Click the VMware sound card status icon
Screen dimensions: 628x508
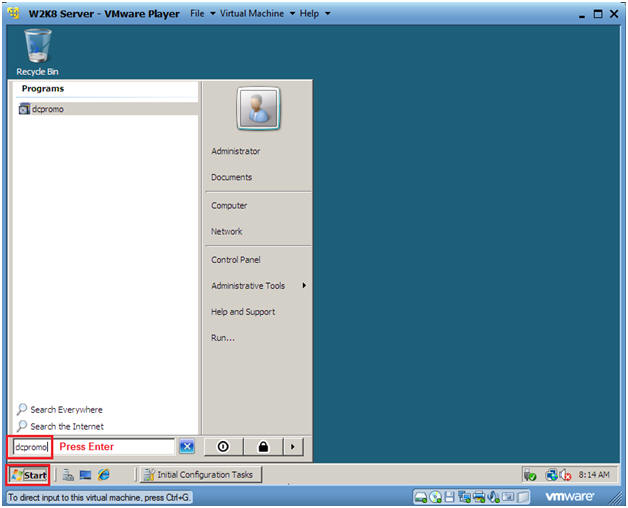(493, 497)
